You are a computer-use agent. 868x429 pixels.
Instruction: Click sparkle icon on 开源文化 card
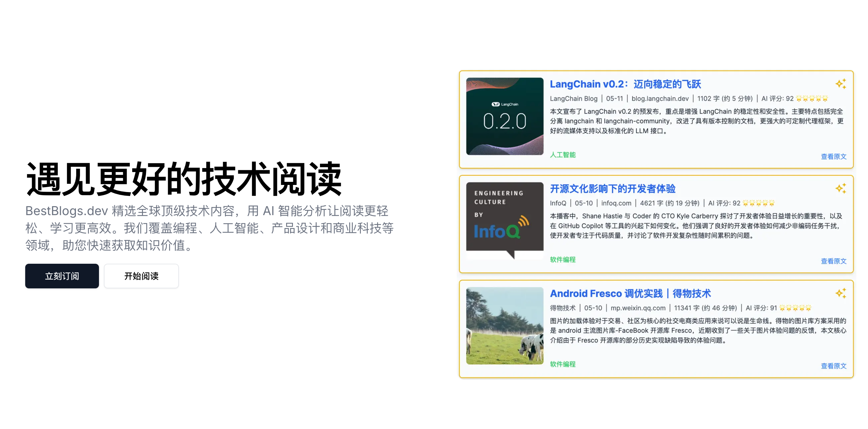click(x=840, y=188)
